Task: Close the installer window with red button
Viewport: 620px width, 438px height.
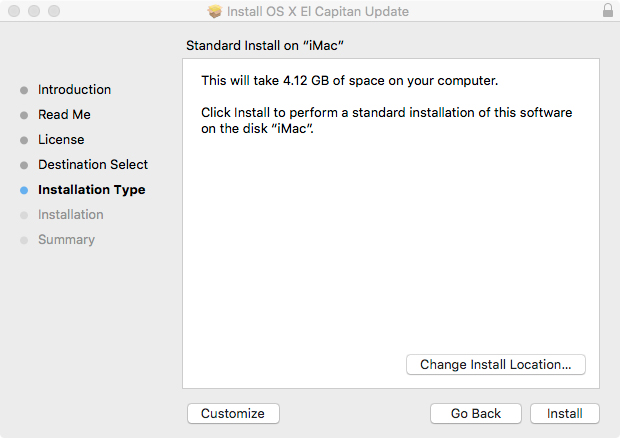Action: pyautogui.click(x=13, y=11)
